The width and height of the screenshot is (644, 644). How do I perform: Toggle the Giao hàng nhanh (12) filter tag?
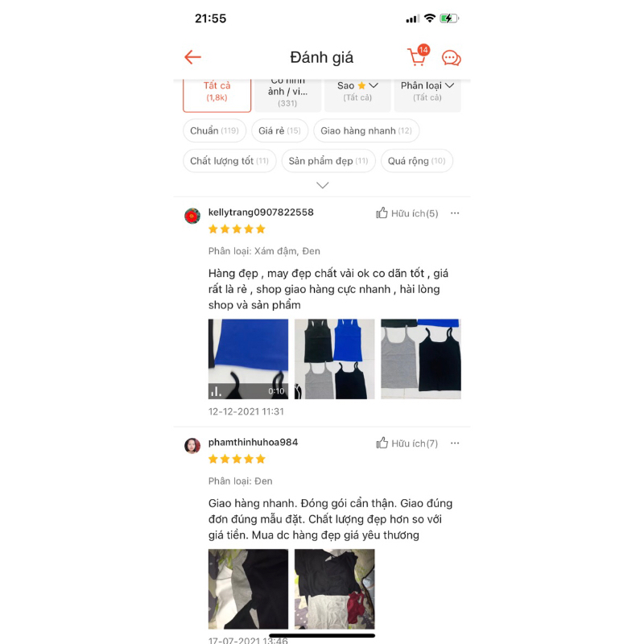coord(366,130)
